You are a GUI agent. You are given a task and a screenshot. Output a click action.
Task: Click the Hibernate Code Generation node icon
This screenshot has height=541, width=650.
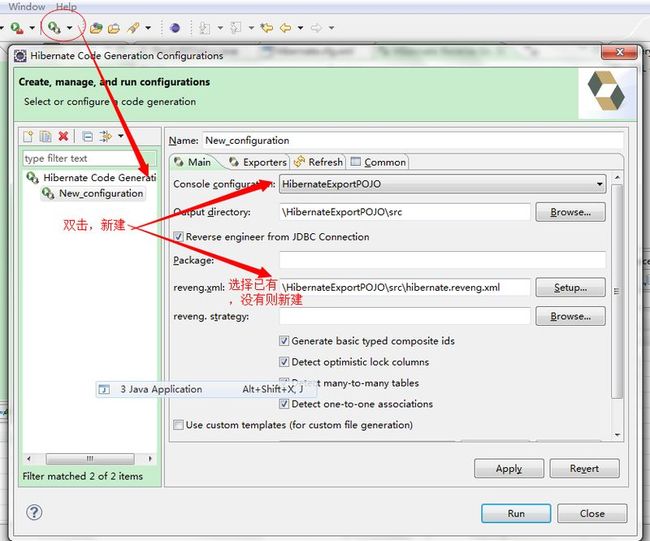point(33,177)
